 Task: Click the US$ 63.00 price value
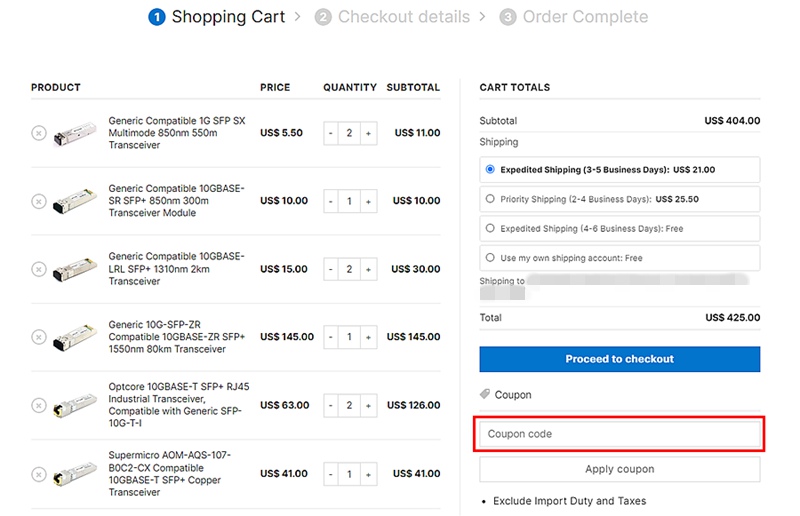[x=285, y=405]
